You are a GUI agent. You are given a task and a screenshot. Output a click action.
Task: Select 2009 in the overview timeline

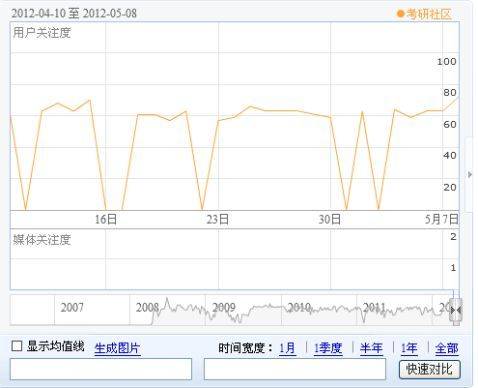coord(224,307)
